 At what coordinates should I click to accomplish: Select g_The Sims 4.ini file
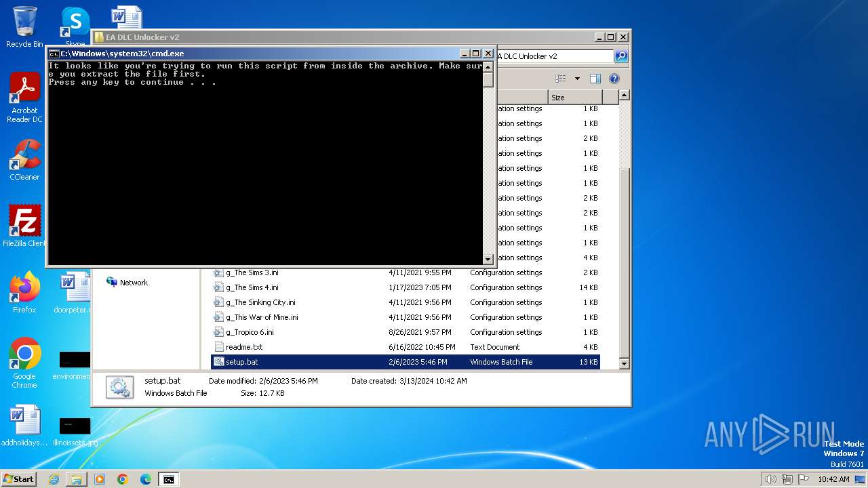click(x=406, y=287)
